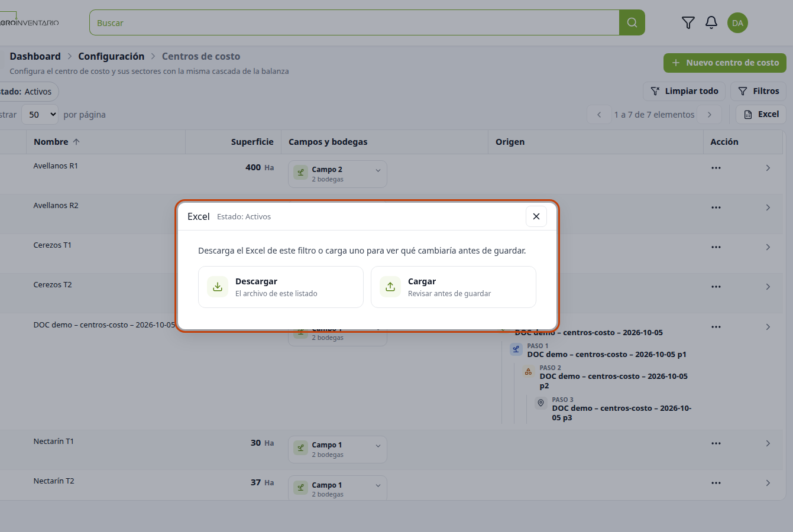Click the 37 Ha surface value
The height and width of the screenshot is (532, 793).
262,482
